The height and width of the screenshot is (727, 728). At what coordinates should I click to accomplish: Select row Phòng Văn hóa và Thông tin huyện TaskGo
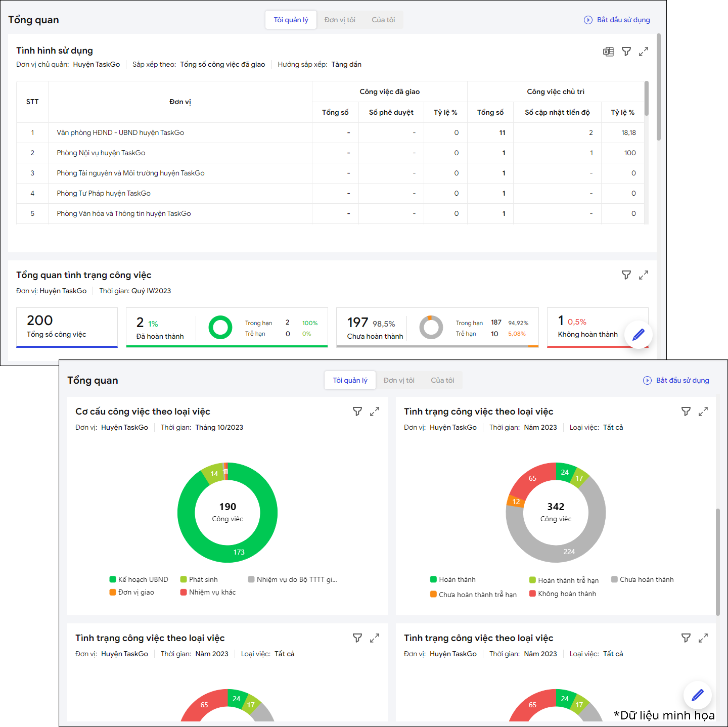pos(331,213)
